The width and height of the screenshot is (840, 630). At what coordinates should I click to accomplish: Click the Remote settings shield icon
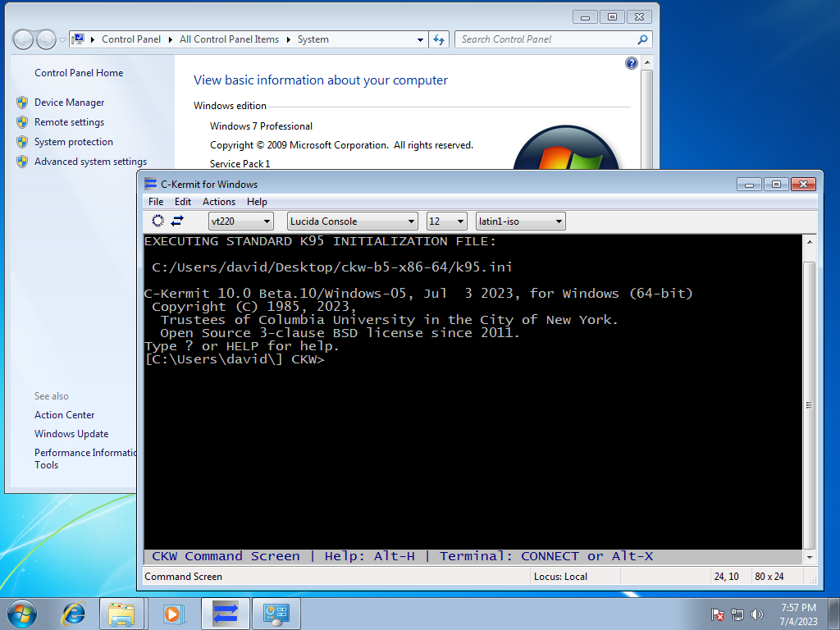(22, 122)
